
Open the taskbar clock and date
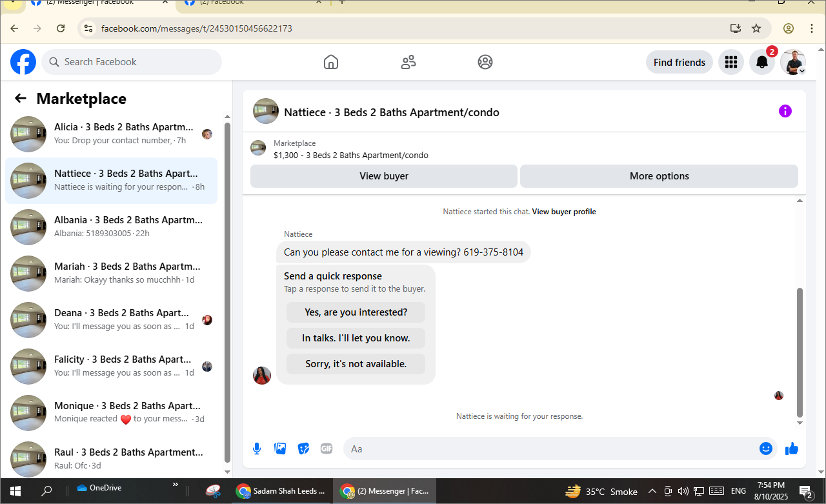point(771,491)
